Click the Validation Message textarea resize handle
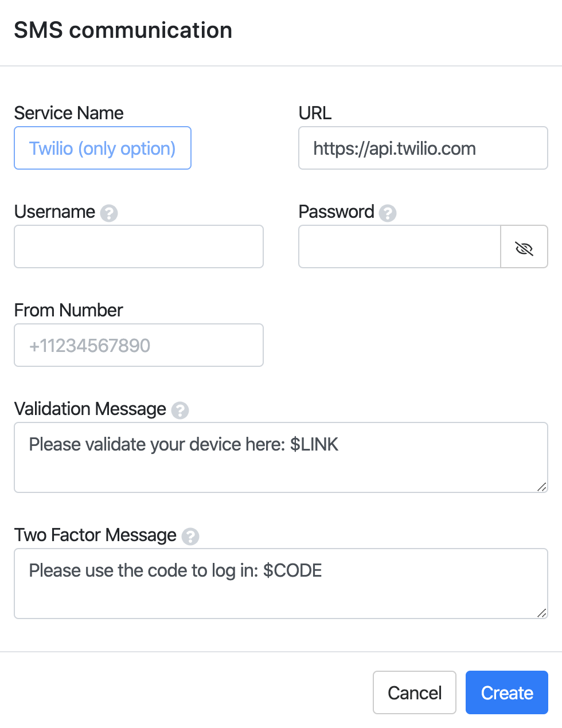This screenshot has height=728, width=562. click(541, 487)
